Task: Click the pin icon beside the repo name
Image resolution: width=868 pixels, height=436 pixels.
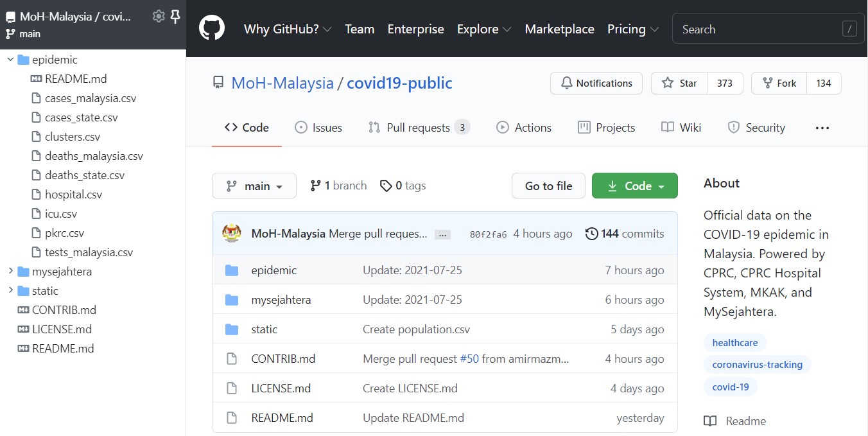Action: pyautogui.click(x=175, y=17)
